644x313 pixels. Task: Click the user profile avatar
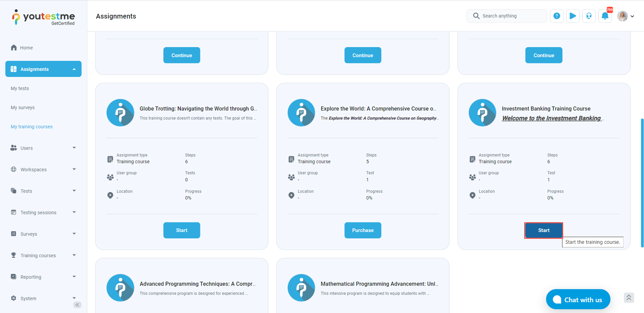click(x=623, y=16)
